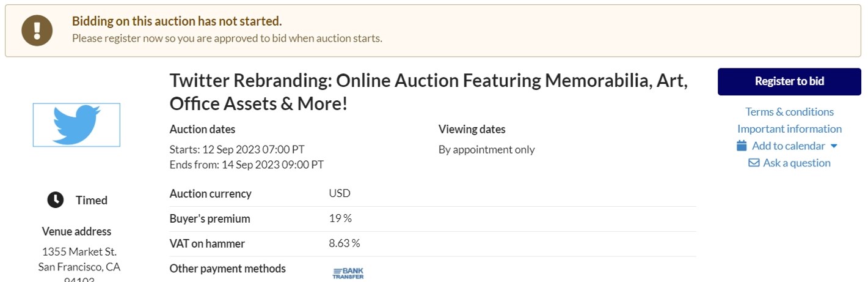
Task: Expand the Add to calendar dropdown arrow
Action: [x=834, y=146]
